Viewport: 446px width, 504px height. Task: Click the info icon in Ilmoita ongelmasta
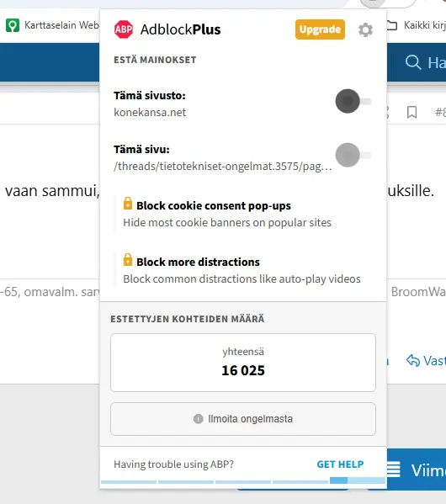[198, 419]
